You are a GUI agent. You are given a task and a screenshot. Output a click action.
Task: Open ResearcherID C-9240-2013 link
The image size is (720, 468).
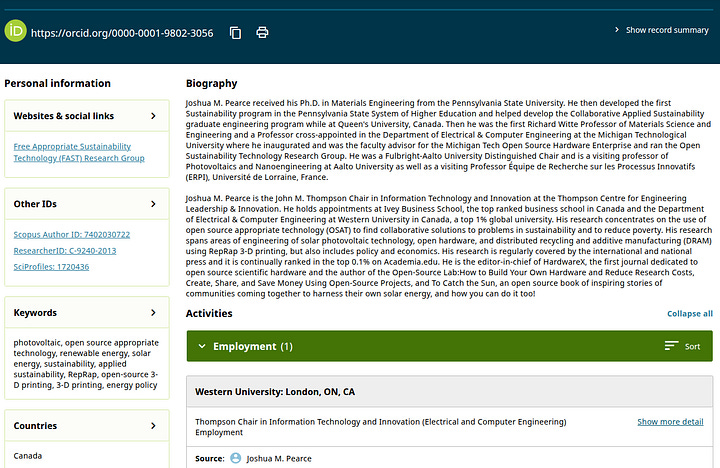click(x=65, y=251)
